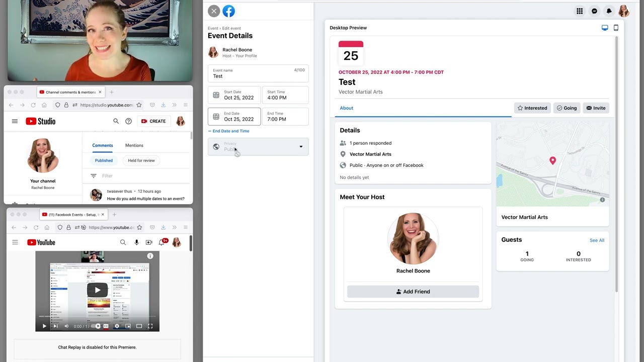Open the Facebook Messenger icon

pos(594,11)
